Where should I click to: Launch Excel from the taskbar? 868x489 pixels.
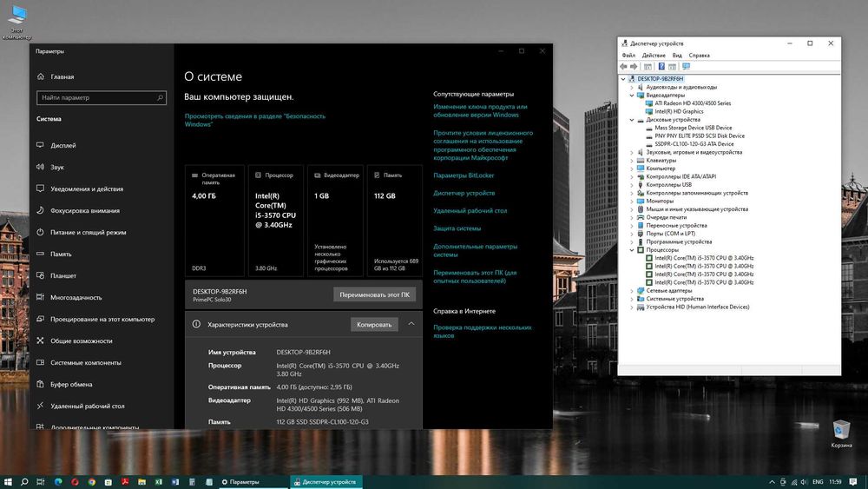[x=159, y=482]
